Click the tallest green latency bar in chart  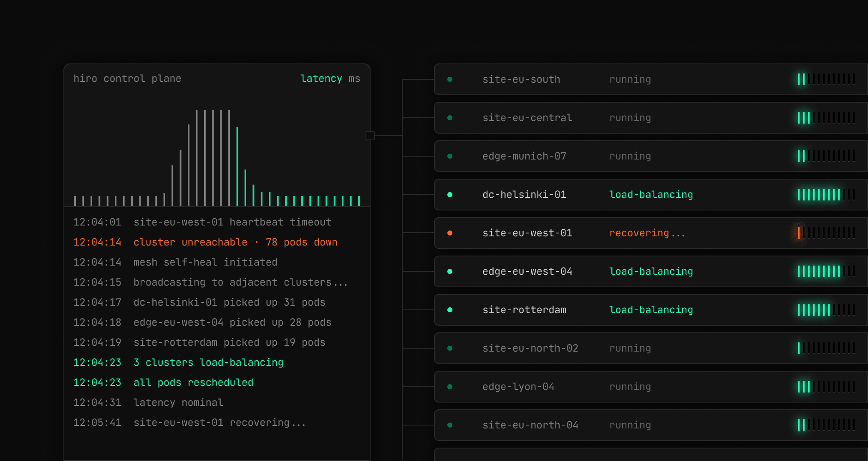(x=237, y=167)
